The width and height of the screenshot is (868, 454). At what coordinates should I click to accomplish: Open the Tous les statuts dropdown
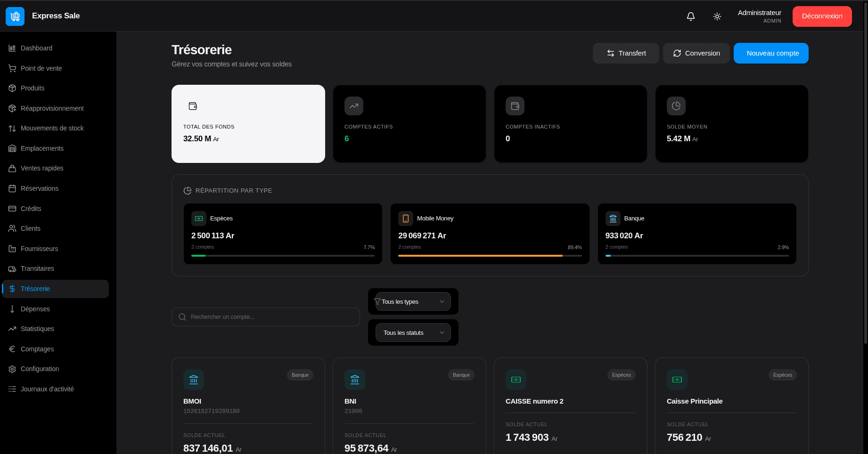pyautogui.click(x=413, y=332)
